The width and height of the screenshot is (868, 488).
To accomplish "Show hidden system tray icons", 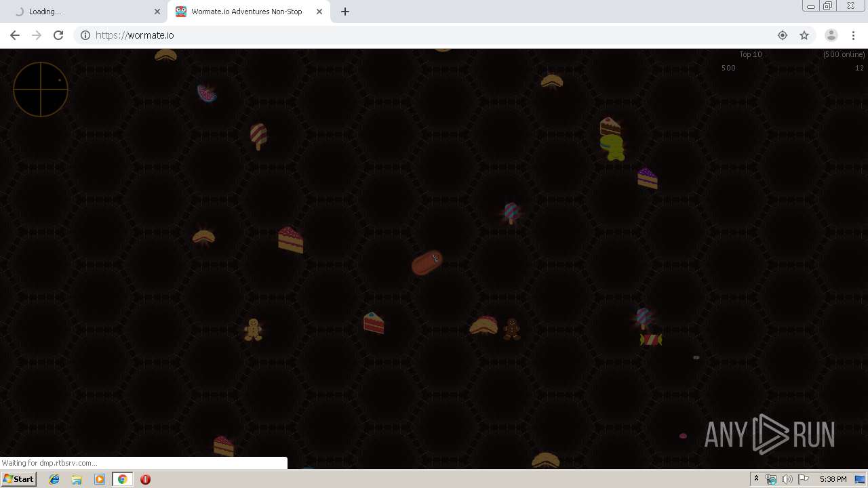I will coord(757,479).
